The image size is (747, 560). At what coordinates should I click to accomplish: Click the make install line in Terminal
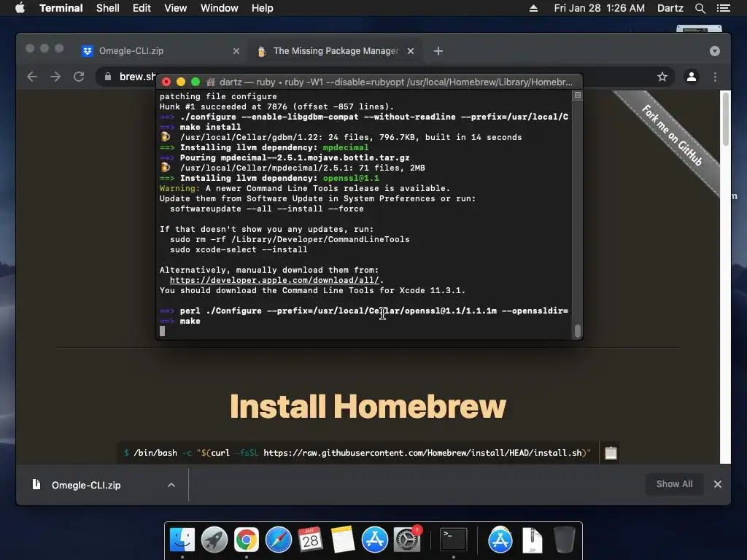point(210,127)
